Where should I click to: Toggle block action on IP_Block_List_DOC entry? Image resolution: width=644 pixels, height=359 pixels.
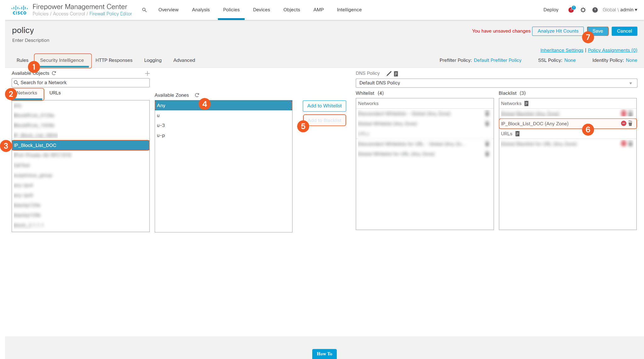[x=623, y=123]
